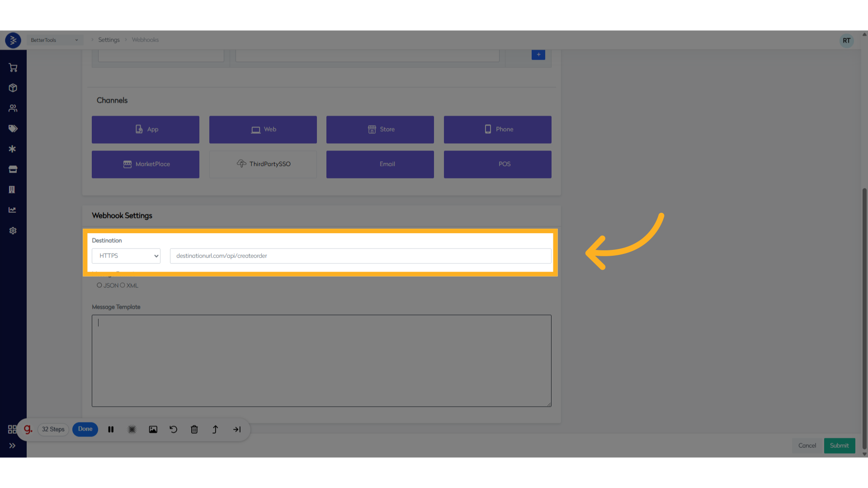The image size is (868, 488).
Task: Open the Customers people icon
Action: (x=13, y=108)
